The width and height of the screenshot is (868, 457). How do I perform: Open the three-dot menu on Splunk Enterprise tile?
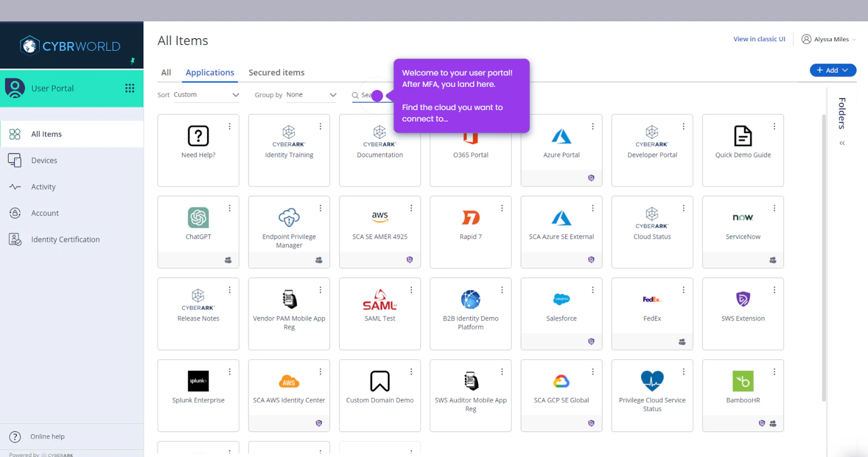(229, 372)
